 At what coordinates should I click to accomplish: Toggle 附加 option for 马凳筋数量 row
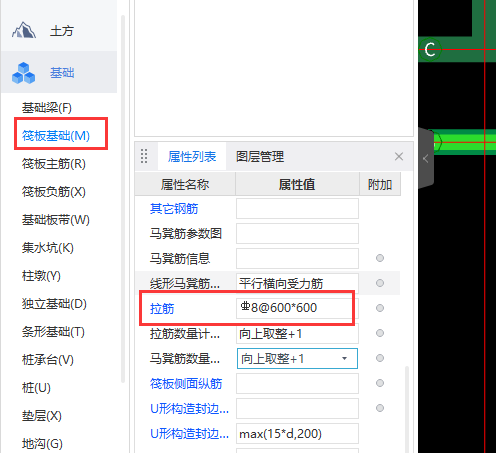coord(380,358)
